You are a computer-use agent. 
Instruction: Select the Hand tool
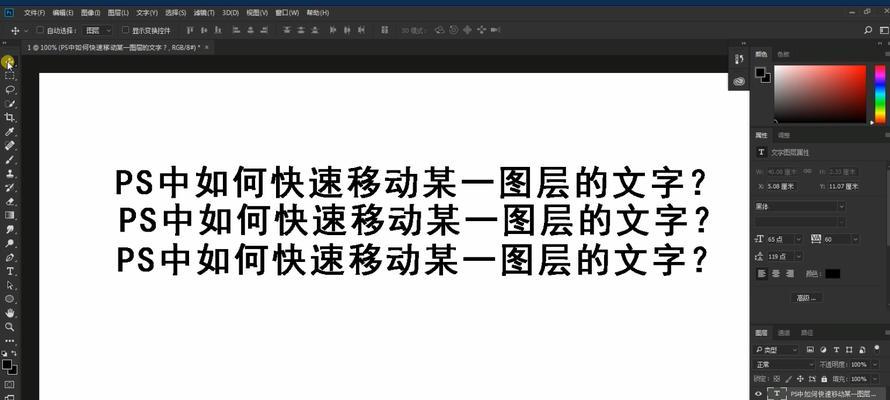pyautogui.click(x=10, y=313)
